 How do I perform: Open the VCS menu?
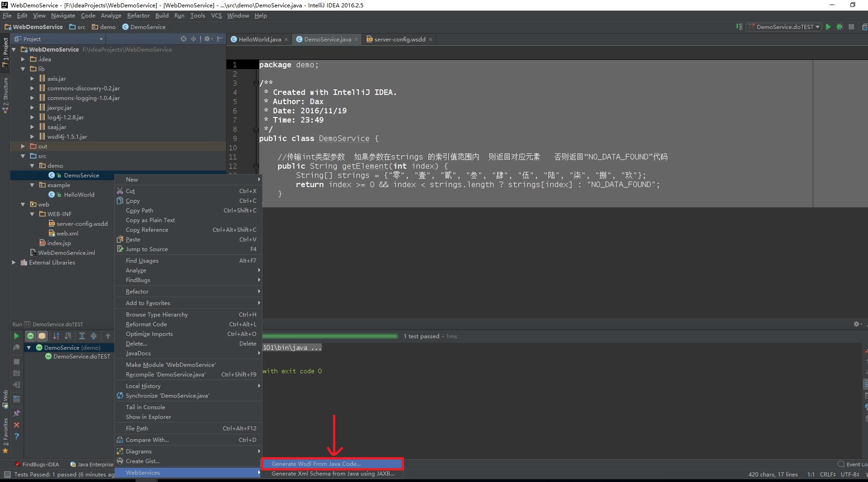tap(216, 15)
